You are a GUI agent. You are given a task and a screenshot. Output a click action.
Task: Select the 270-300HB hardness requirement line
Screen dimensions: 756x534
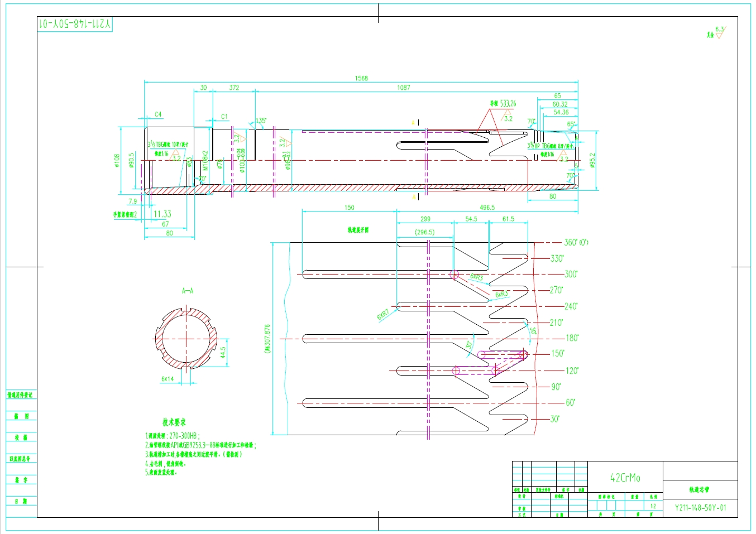172,436
